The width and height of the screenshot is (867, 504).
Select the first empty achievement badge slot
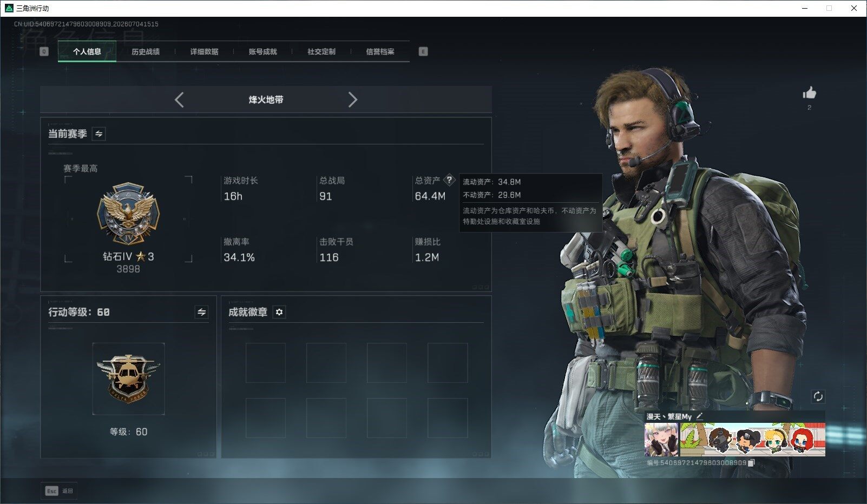266,363
